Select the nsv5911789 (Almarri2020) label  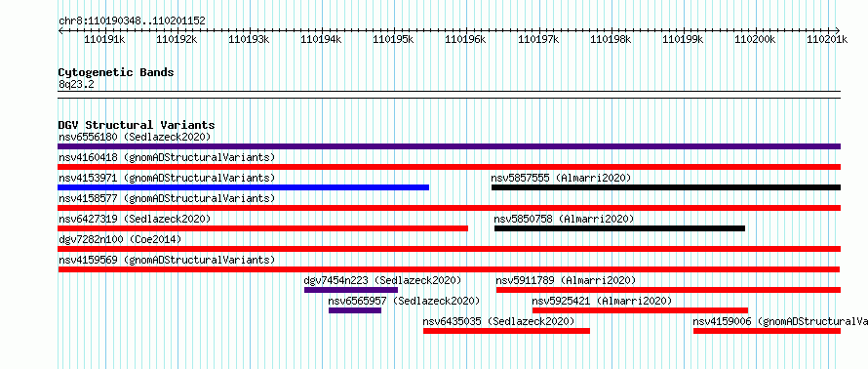(566, 280)
